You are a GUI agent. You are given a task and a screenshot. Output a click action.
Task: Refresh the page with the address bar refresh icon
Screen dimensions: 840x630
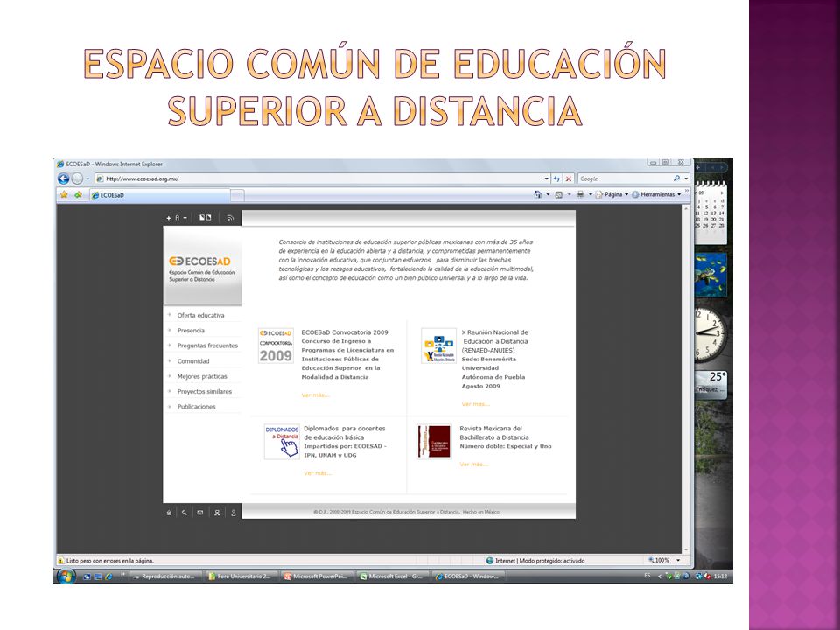557,178
